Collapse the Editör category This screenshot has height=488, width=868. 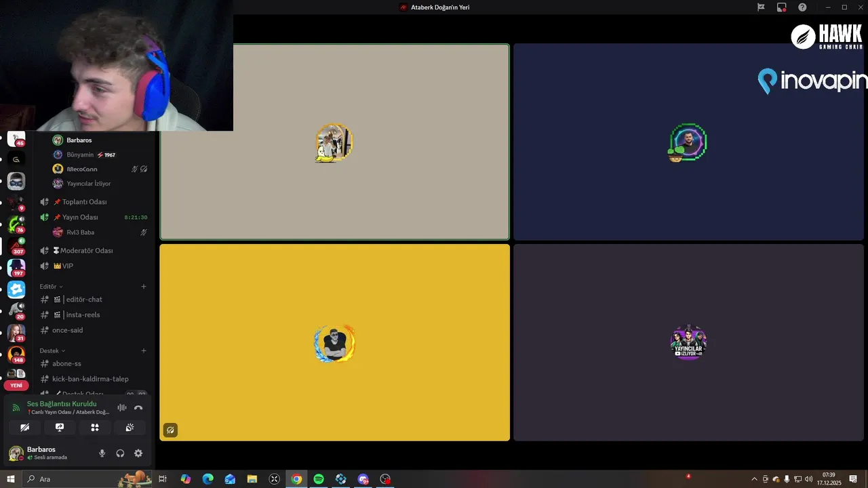click(51, 287)
